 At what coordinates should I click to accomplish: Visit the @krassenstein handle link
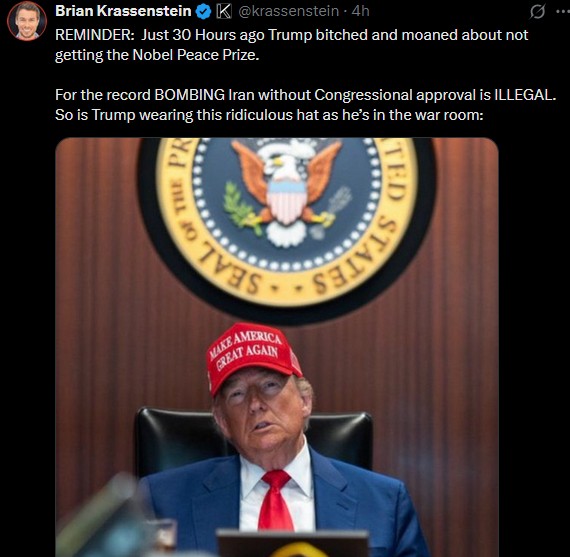click(x=289, y=12)
